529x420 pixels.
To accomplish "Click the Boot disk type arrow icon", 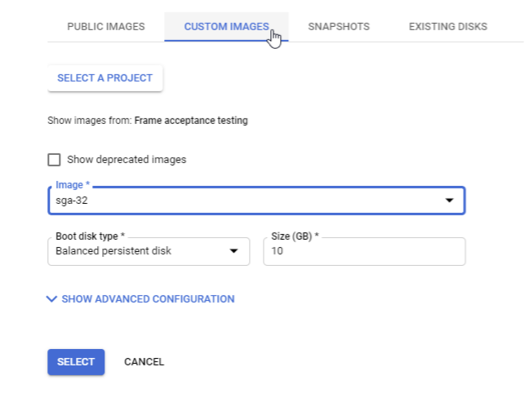I will pyautogui.click(x=234, y=251).
